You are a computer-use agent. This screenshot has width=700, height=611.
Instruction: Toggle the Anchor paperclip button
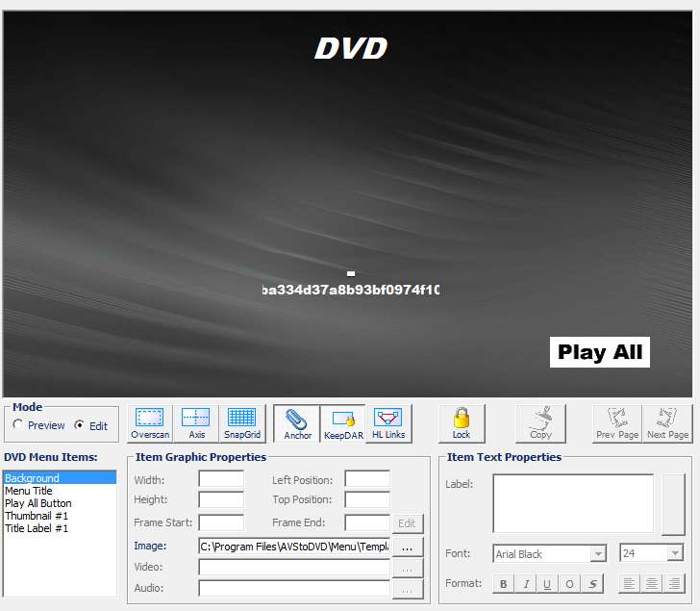pos(297,423)
